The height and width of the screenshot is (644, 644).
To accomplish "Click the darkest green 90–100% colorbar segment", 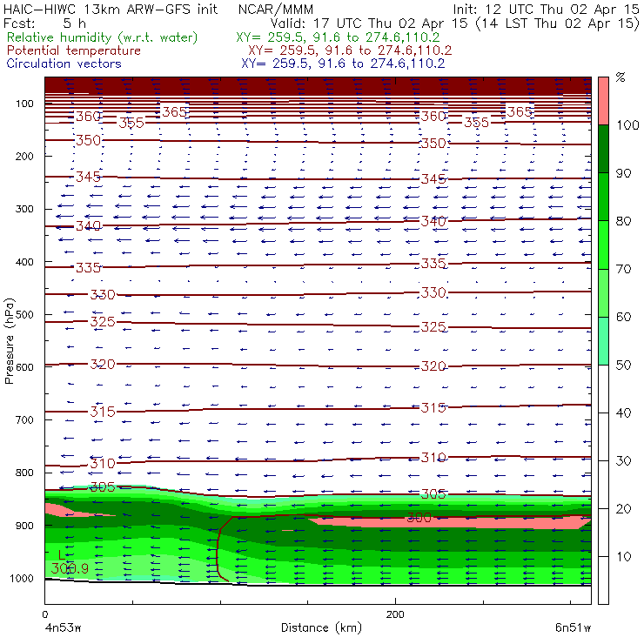I will click(x=603, y=149).
